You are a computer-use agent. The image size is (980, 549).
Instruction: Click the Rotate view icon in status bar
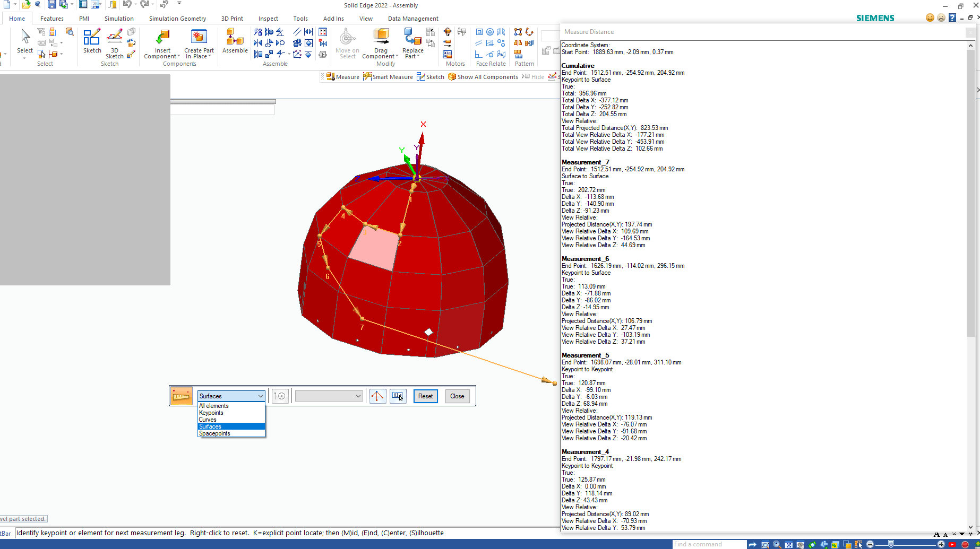point(812,545)
